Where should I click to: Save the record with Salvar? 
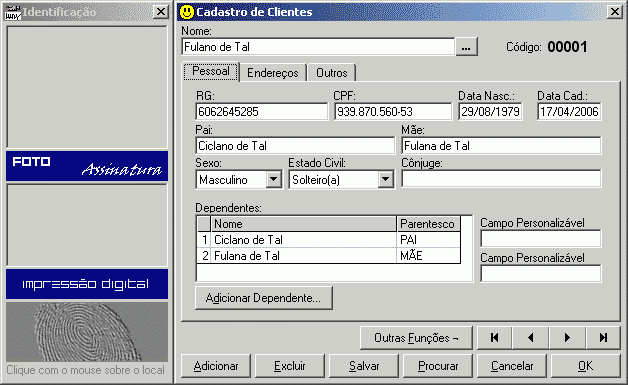(x=364, y=366)
